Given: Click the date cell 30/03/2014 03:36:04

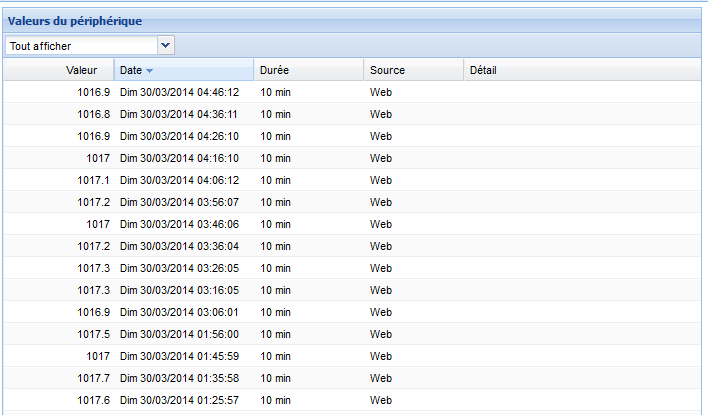Looking at the screenshot, I should tap(179, 246).
